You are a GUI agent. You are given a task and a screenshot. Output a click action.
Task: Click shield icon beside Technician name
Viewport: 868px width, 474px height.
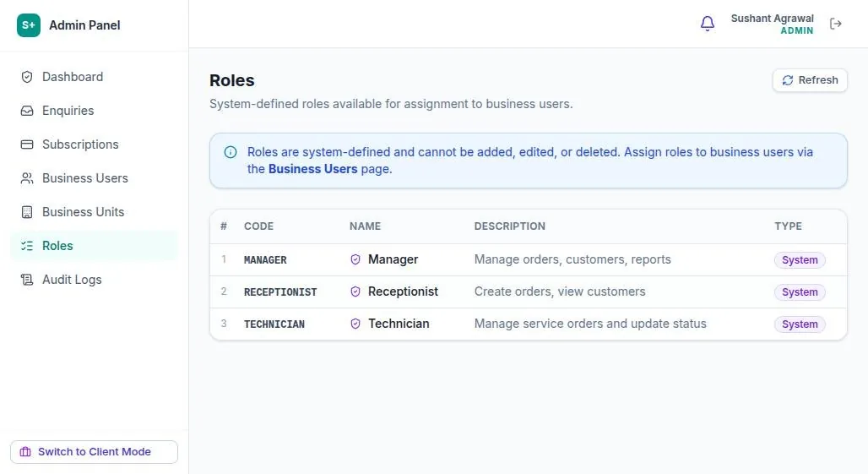(x=355, y=324)
